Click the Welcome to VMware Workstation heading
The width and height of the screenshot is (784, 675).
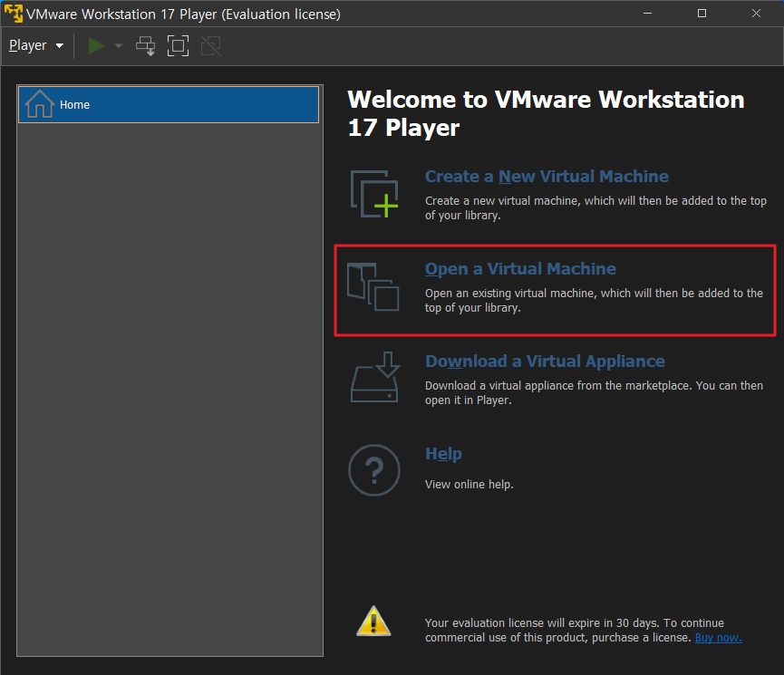546,113
